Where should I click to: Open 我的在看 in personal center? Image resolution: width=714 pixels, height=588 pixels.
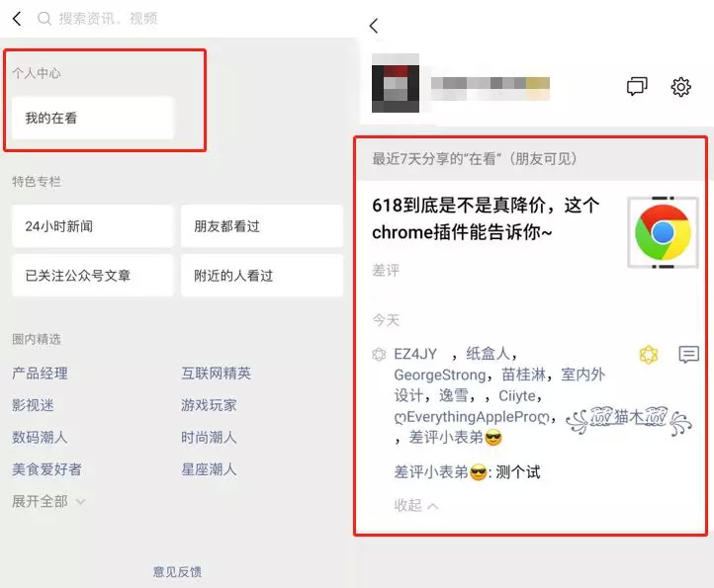(92, 118)
